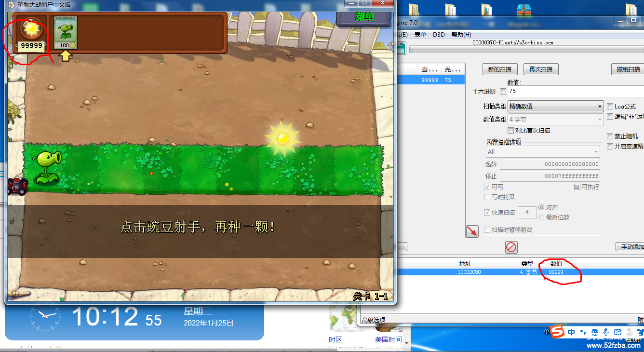Click the red arrow add-to-address-list icon
Screen dimensions: 644x352
click(472, 231)
